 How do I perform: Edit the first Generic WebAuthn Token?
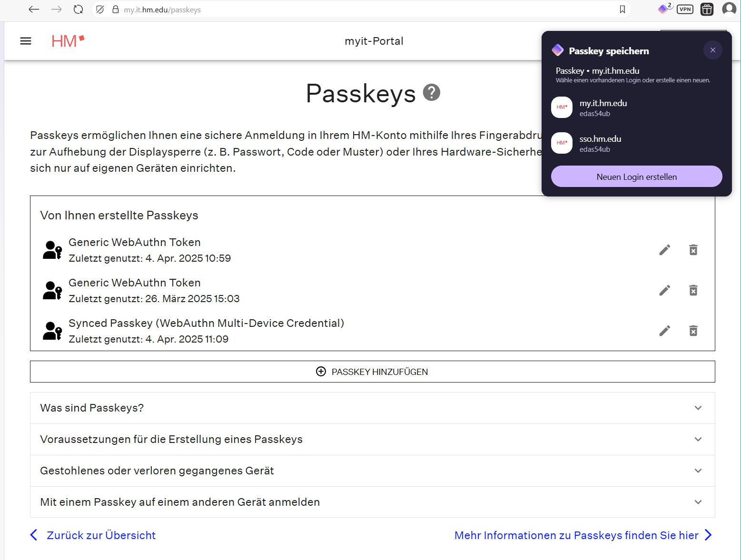(665, 250)
